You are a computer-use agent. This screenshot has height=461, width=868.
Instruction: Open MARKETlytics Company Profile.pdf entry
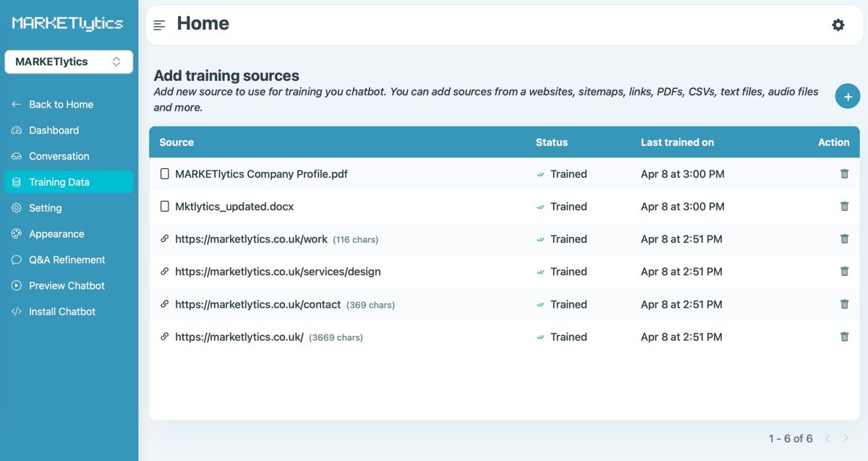coord(261,174)
